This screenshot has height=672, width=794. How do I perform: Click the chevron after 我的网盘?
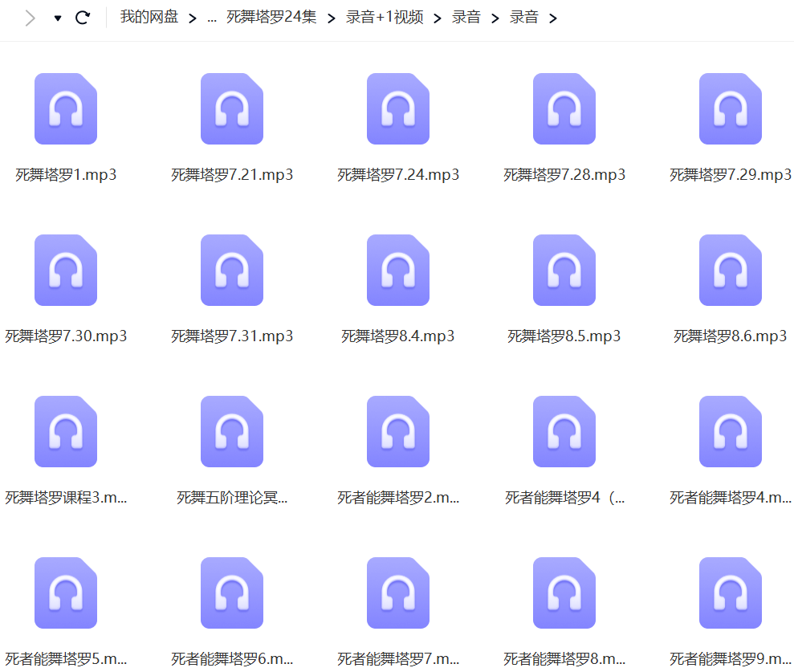193,18
